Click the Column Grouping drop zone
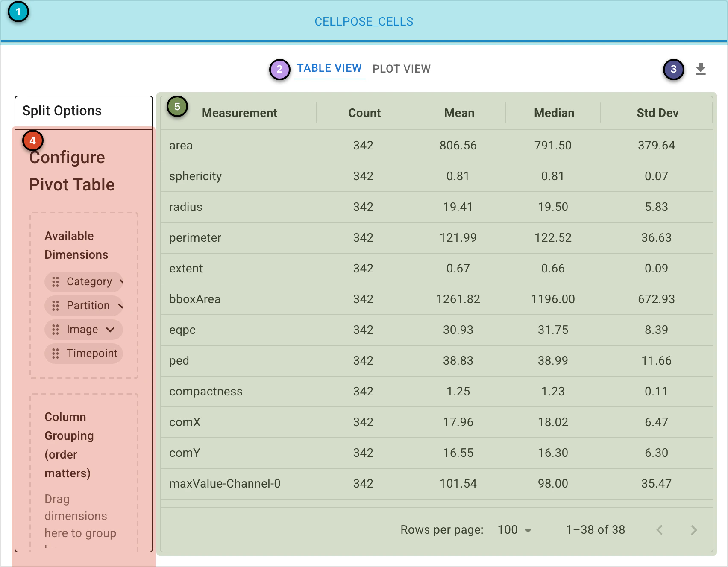The image size is (728, 567). point(84,472)
